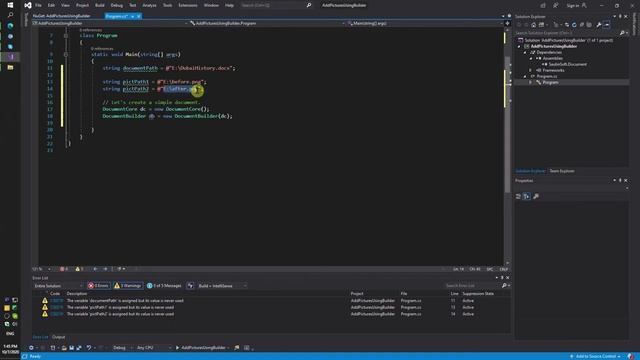Open the Any CPU platform dropdown
The width and height of the screenshot is (640, 360).
click(x=153, y=348)
